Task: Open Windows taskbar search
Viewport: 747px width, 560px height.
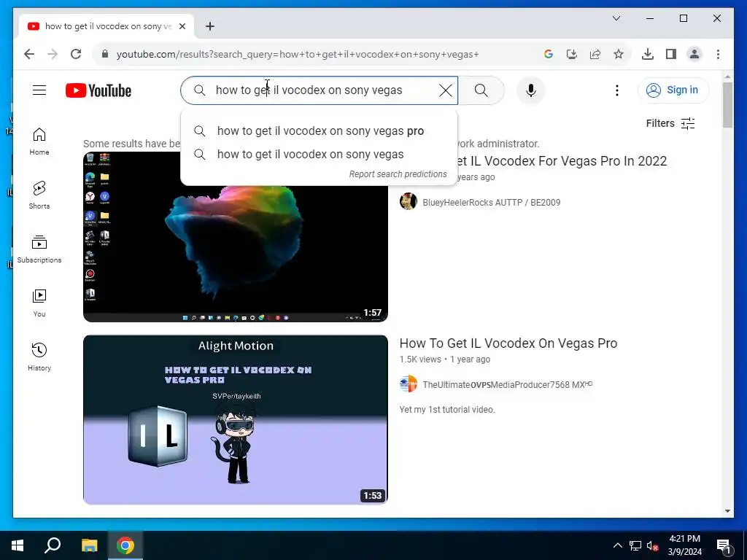Action: click(53, 545)
